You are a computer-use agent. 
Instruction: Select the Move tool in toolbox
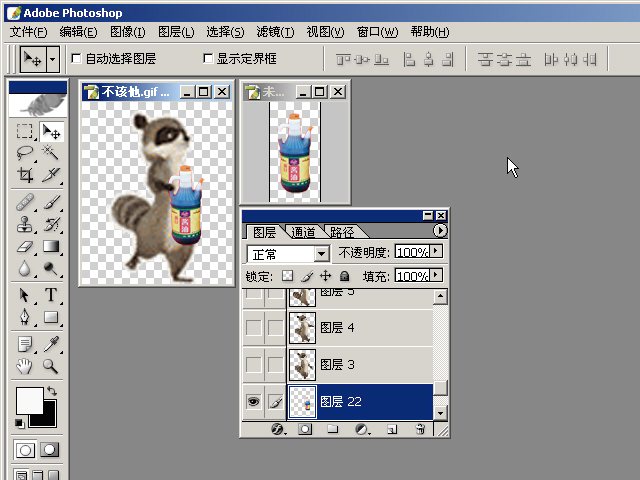coord(51,131)
